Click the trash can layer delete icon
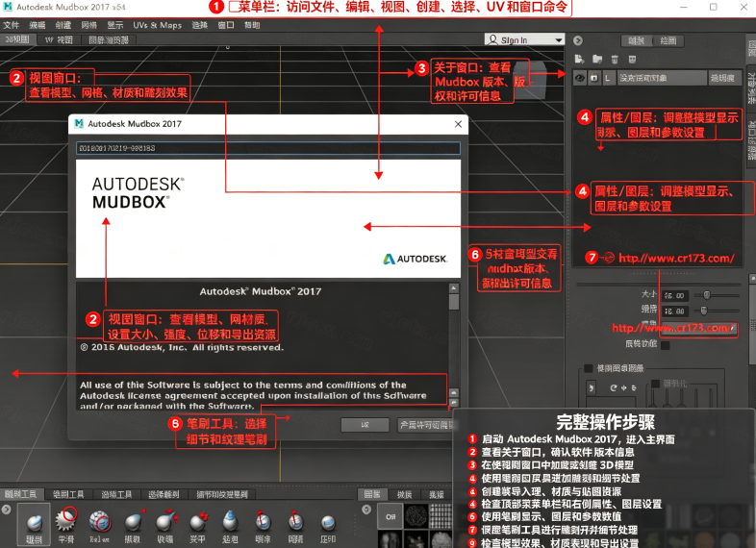Viewport: 756px width, 548px height. click(x=615, y=60)
